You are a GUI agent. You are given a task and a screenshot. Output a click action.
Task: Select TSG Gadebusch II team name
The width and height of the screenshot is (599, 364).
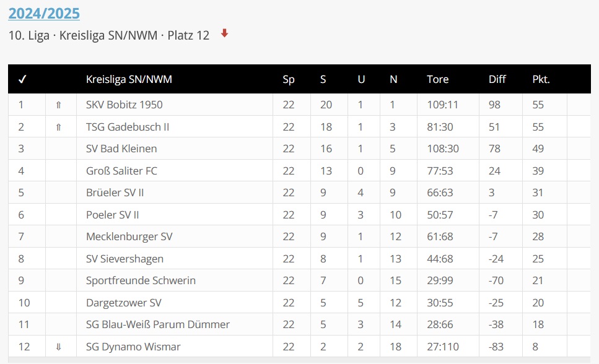[128, 127]
